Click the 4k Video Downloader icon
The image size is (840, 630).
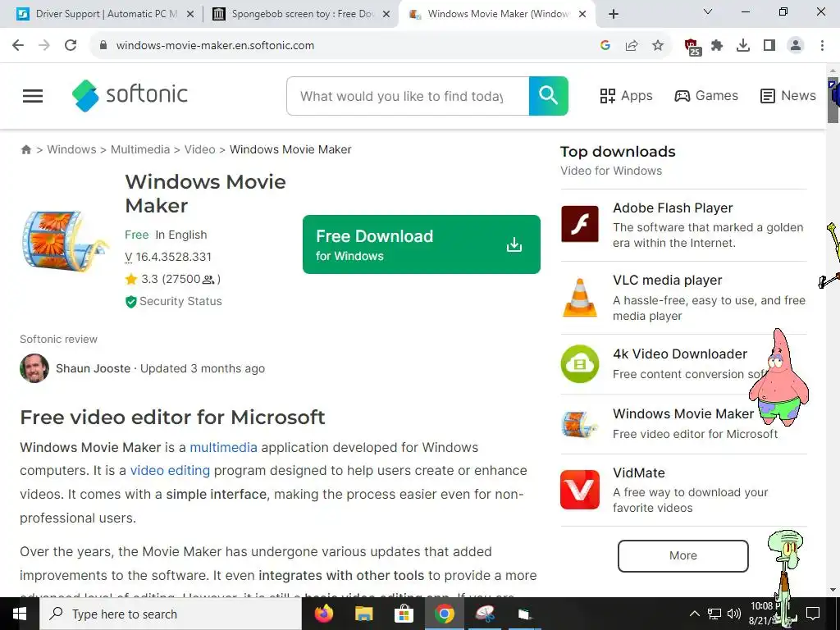(x=580, y=364)
